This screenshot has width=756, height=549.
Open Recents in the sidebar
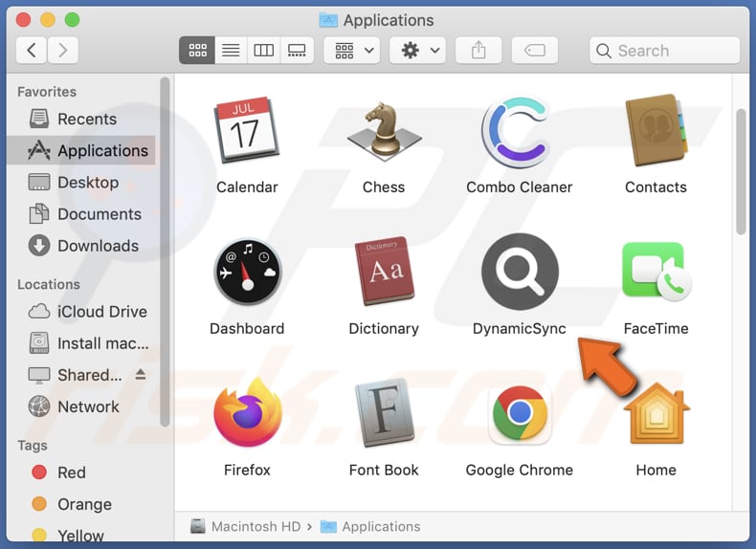82,119
